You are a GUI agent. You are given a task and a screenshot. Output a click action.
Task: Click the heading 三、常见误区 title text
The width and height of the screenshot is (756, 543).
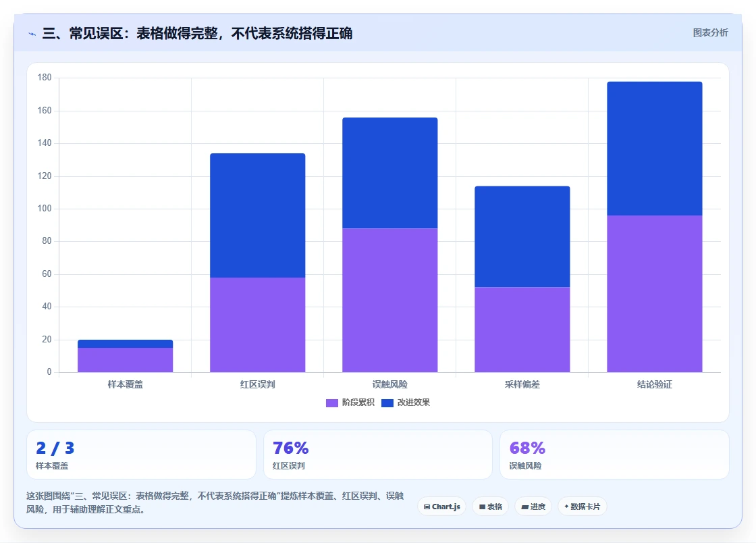(197, 33)
